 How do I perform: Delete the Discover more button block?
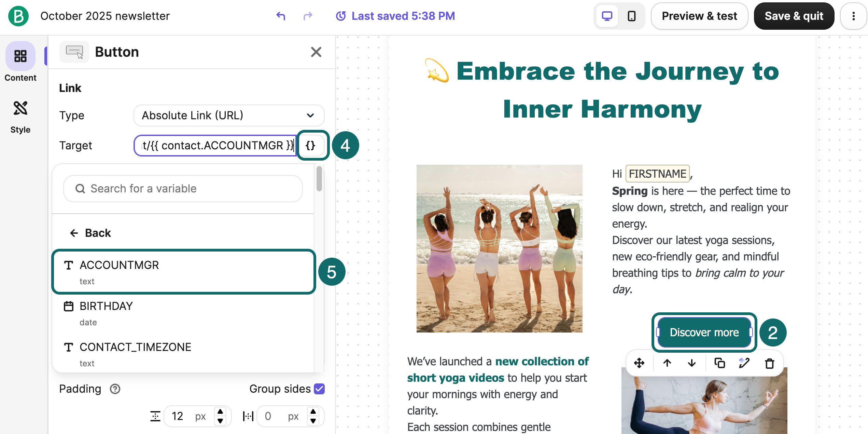point(769,363)
